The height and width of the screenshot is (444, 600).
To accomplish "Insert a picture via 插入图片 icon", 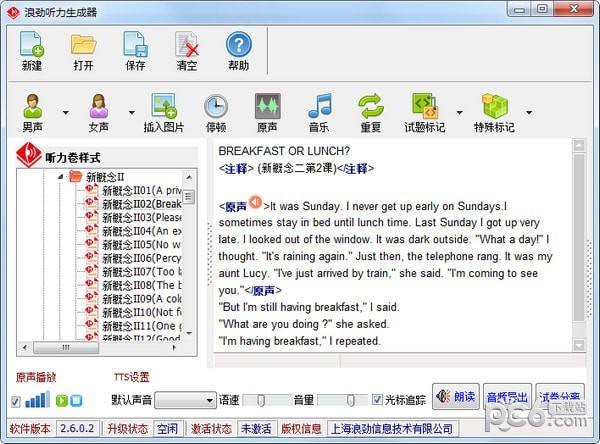I will click(x=164, y=113).
